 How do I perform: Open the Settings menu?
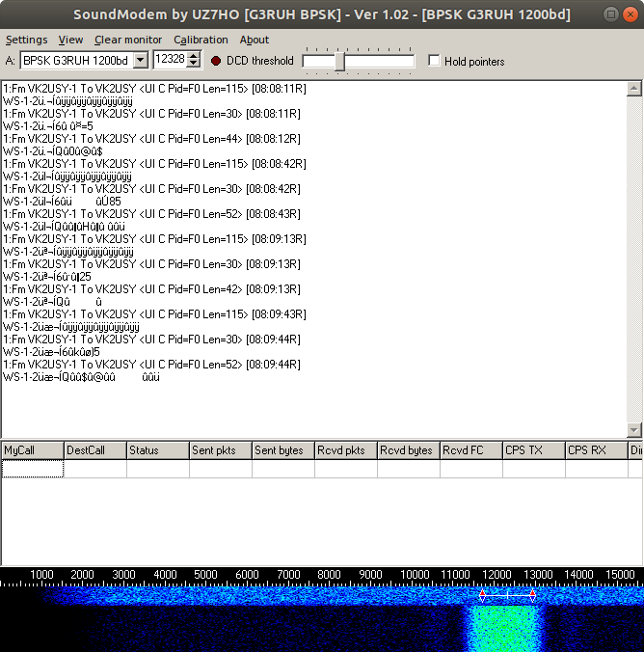point(27,40)
